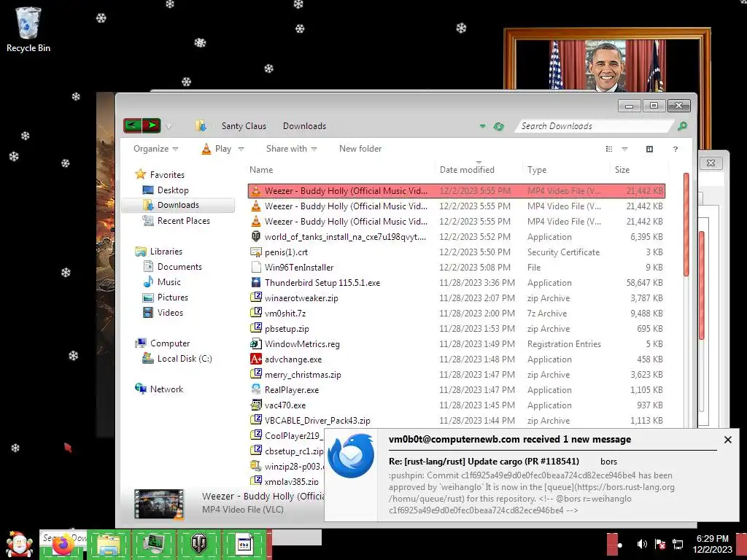Click the green search magnifier icon
Screen dimensions: 747x560
(682, 126)
